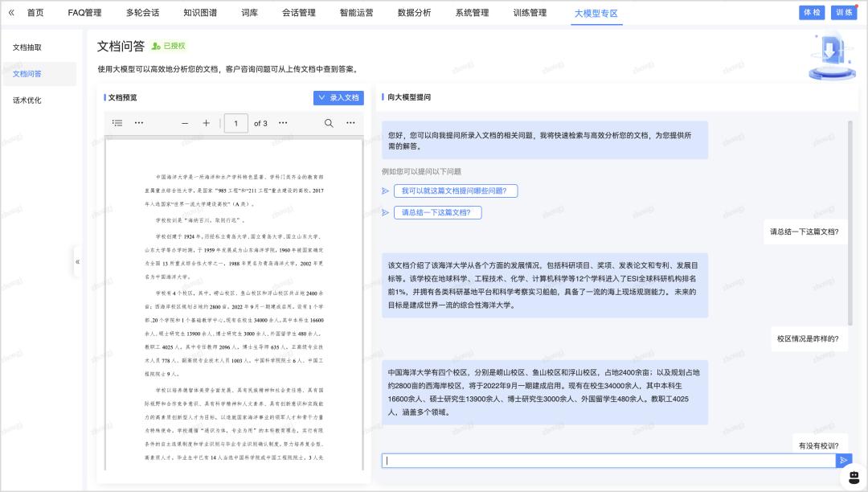Image resolution: width=868 pixels, height=492 pixels.
Task: Select 话术优化 in the left sidebar
Action: [x=27, y=100]
